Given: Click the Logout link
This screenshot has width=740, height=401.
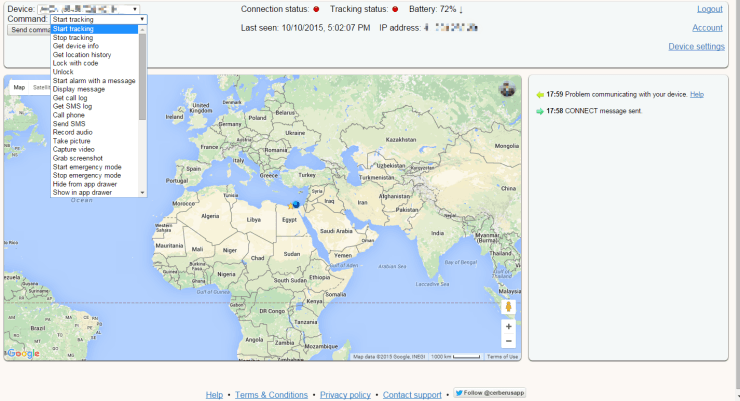Looking at the screenshot, I should tap(710, 9).
